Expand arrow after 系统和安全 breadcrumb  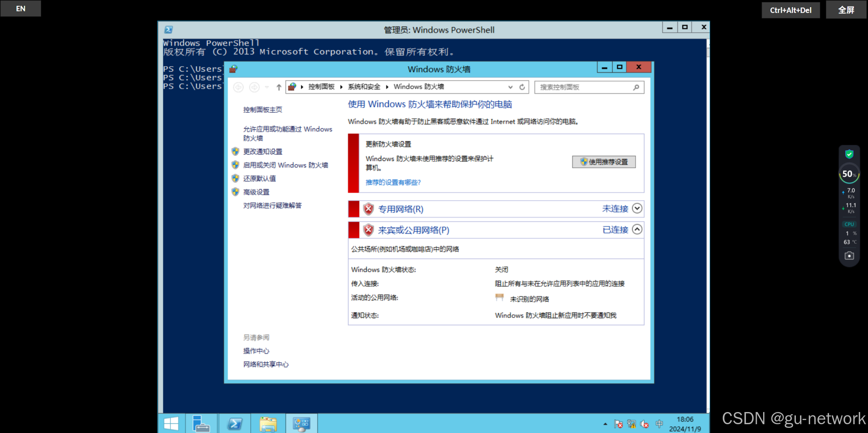(387, 87)
